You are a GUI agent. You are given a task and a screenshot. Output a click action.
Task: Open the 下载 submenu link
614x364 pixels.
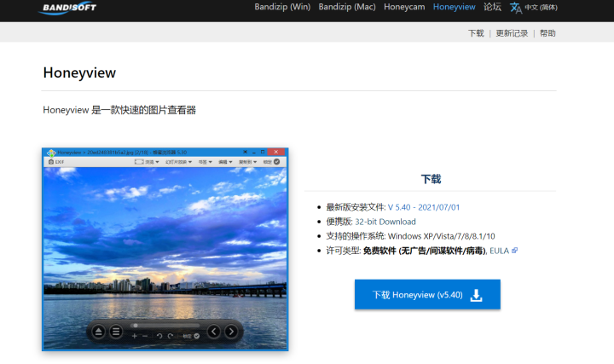click(x=476, y=33)
